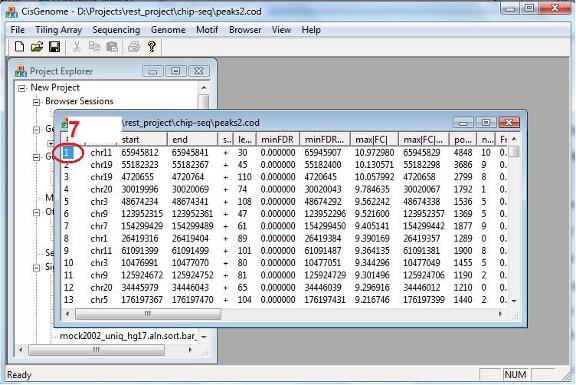
Task: Open the File menu
Action: click(18, 30)
